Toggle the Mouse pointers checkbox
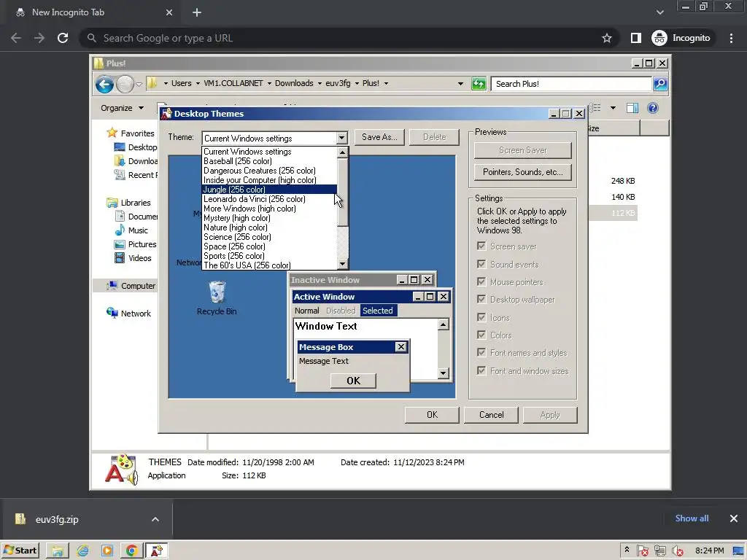The width and height of the screenshot is (747, 560). pyautogui.click(x=481, y=282)
